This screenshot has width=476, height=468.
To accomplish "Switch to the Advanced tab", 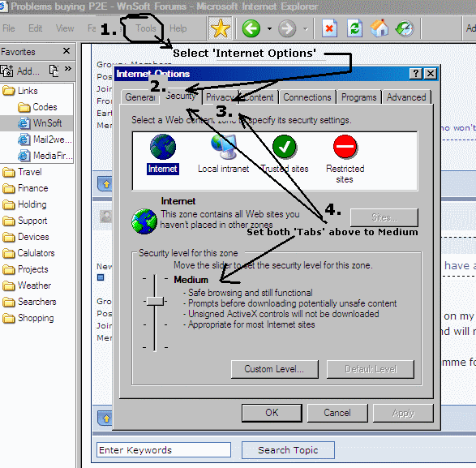I will (406, 97).
